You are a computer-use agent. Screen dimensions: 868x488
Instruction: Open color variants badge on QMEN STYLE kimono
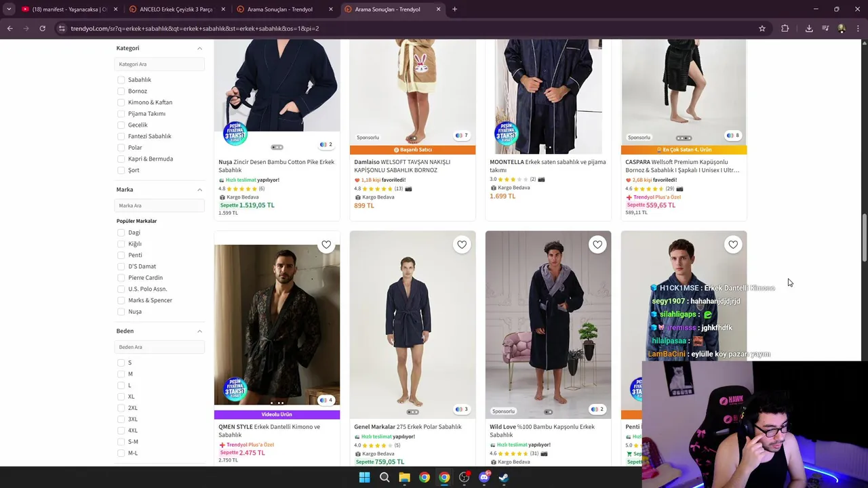pyautogui.click(x=326, y=400)
